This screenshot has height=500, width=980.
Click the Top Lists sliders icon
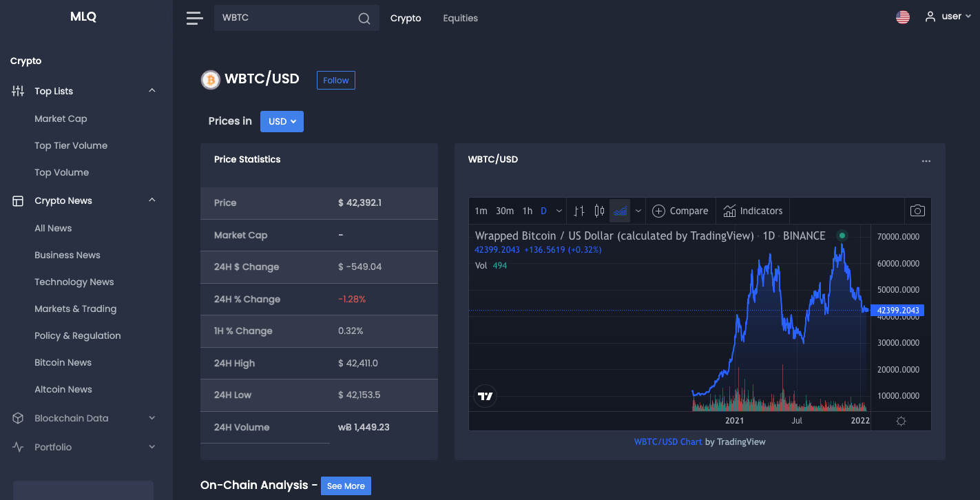click(x=18, y=91)
